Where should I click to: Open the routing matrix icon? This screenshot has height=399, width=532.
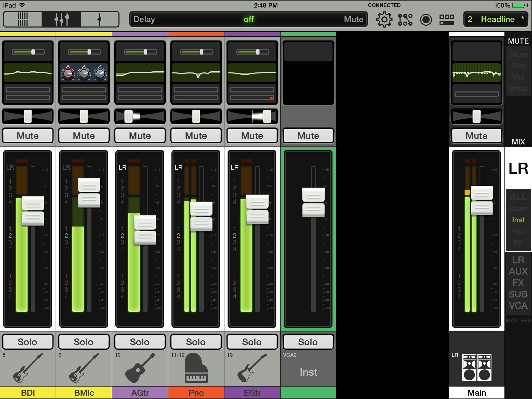pyautogui.click(x=405, y=19)
